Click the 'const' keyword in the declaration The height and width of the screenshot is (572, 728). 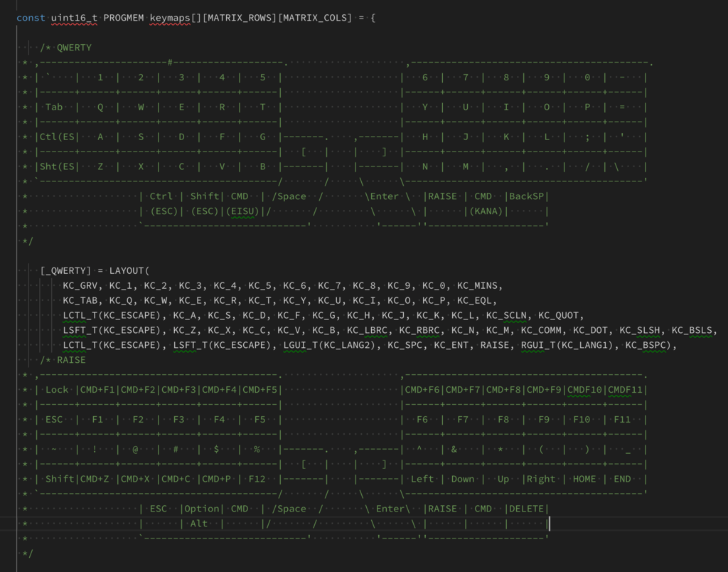point(31,18)
